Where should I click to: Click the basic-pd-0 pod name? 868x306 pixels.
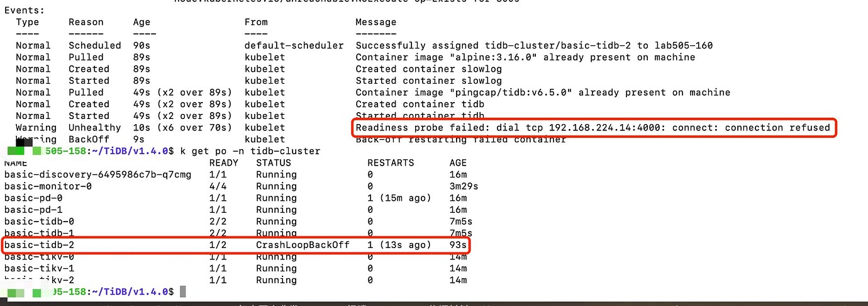(33, 198)
